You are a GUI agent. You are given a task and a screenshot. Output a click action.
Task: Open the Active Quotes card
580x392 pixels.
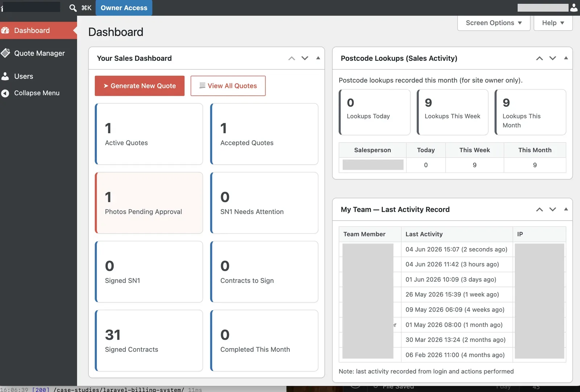point(149,134)
